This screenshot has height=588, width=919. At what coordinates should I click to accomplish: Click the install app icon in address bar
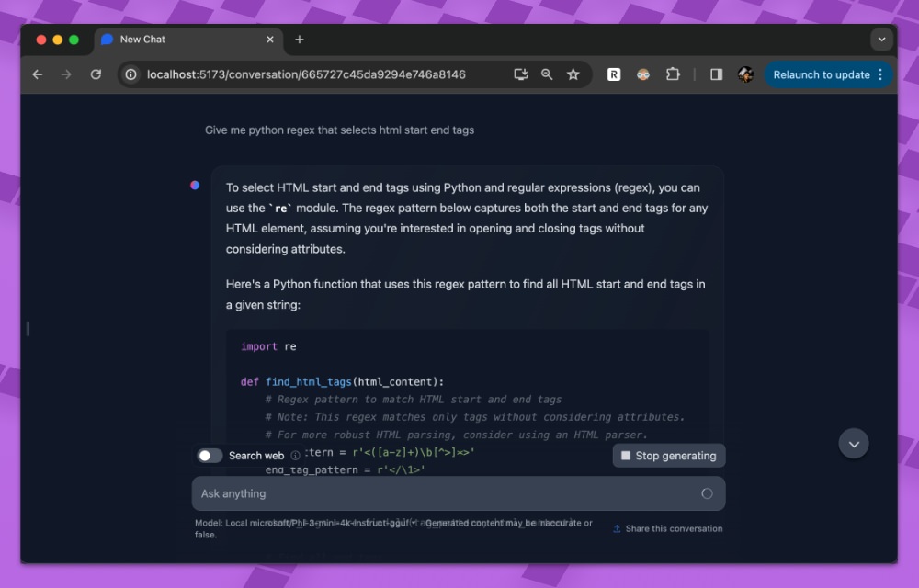(x=520, y=74)
